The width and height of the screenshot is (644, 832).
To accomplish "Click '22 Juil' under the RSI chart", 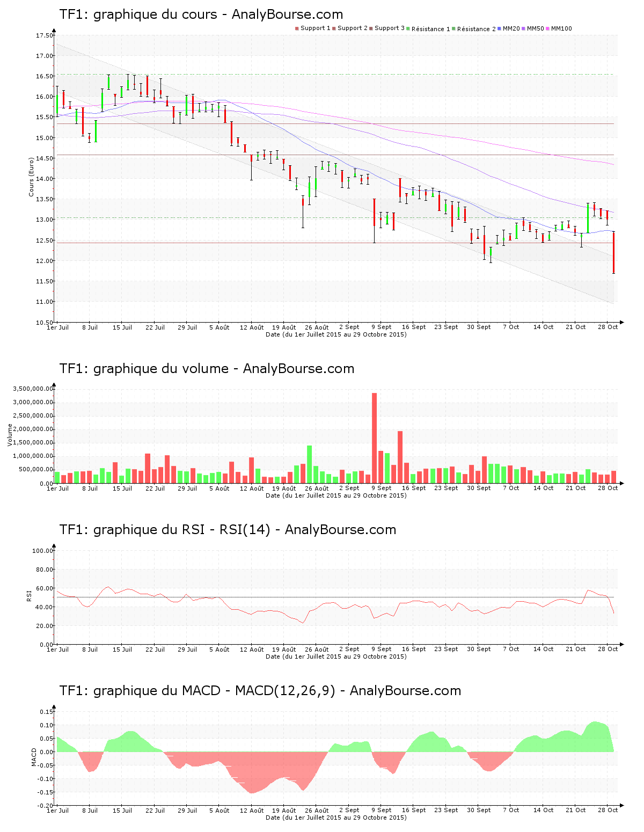I will (x=155, y=649).
